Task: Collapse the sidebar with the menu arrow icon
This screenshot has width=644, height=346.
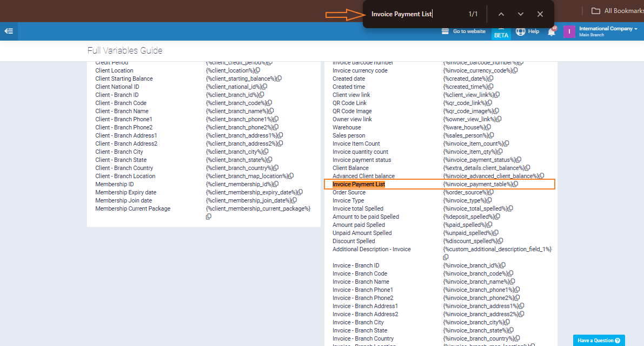Action: tap(9, 31)
